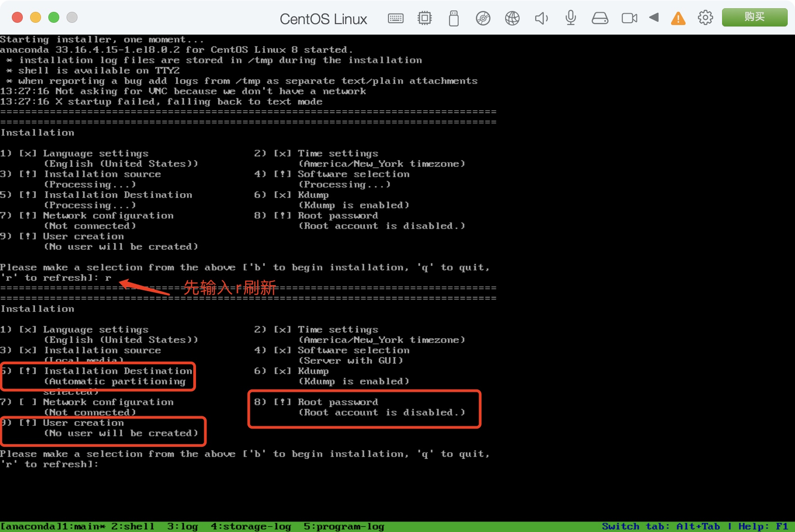This screenshot has width=795, height=532.
Task: Click 'X startup failed, falling back' line
Action: click(x=161, y=102)
